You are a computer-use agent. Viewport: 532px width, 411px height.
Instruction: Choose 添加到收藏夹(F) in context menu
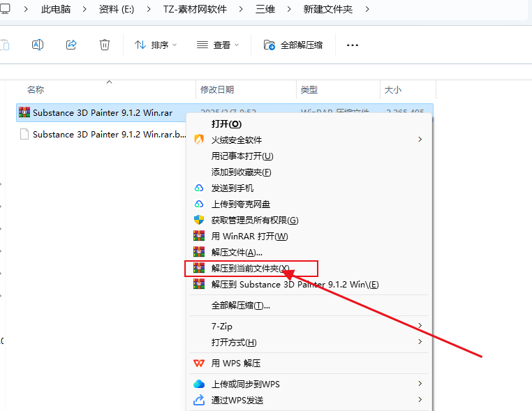[242, 172]
